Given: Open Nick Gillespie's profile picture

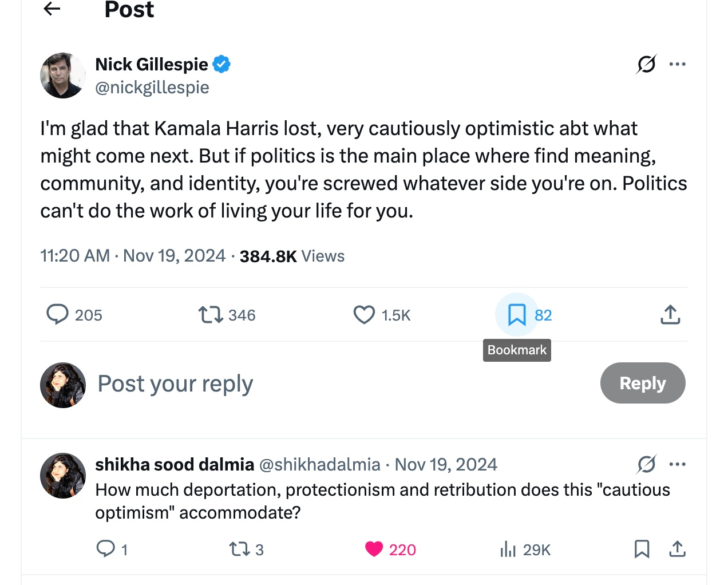Looking at the screenshot, I should pyautogui.click(x=63, y=76).
